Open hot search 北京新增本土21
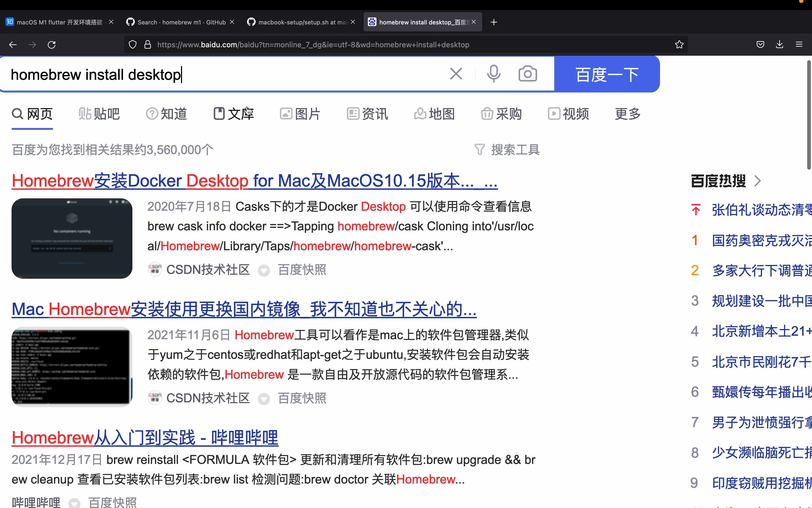The image size is (812, 508). click(762, 331)
